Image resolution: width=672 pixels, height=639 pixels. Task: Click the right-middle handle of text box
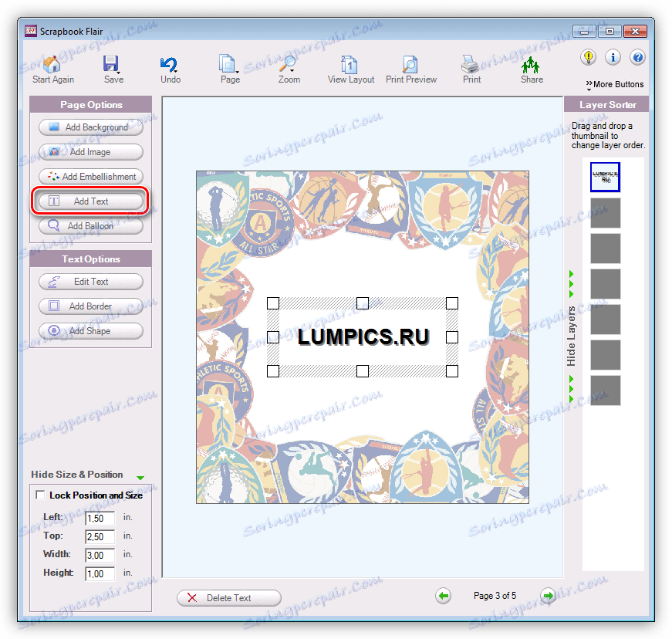(452, 337)
